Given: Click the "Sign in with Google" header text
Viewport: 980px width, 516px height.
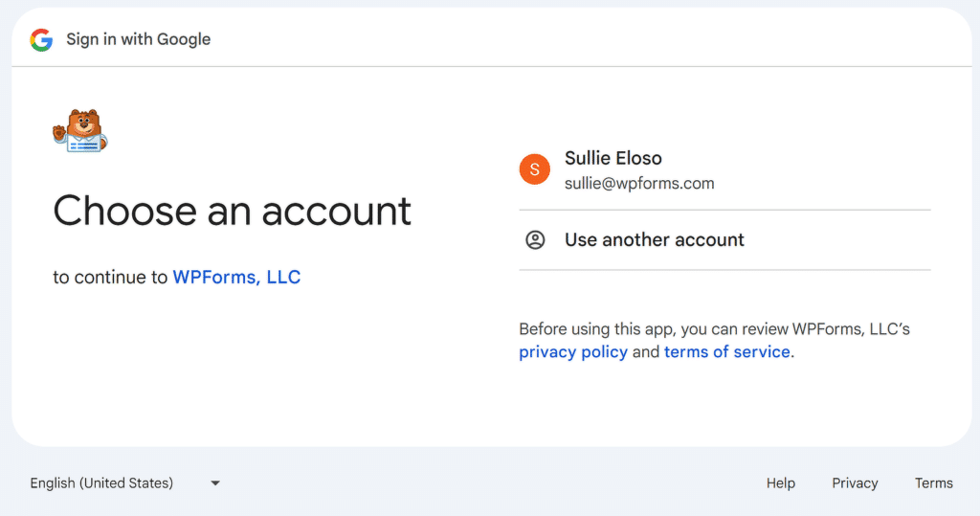Looking at the screenshot, I should (138, 39).
